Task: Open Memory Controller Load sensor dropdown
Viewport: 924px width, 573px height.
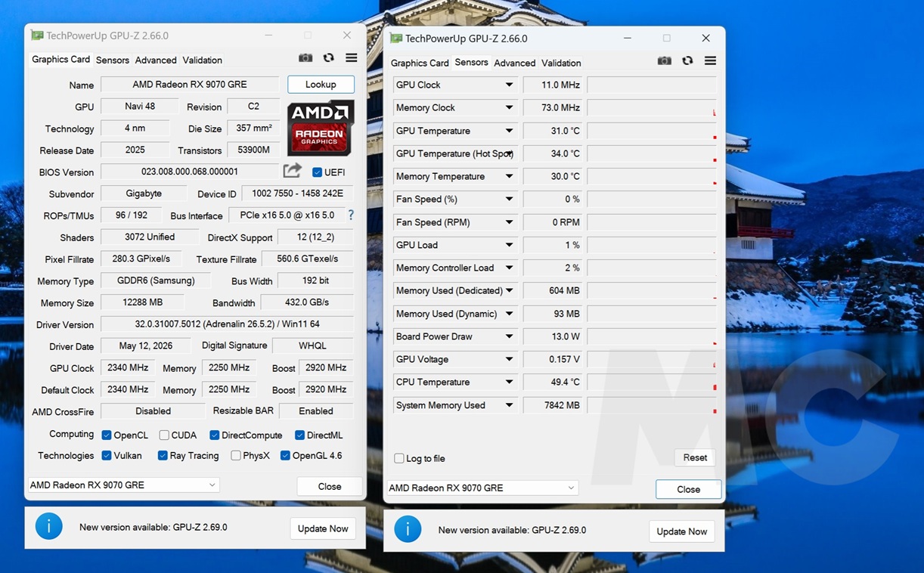Action: click(x=509, y=268)
